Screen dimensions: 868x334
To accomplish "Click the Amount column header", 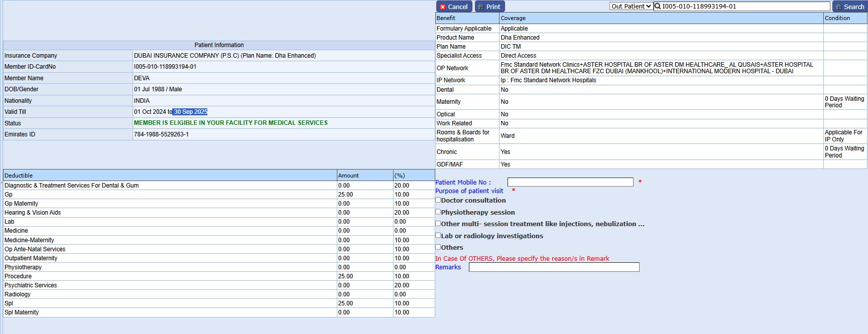I will 348,176.
